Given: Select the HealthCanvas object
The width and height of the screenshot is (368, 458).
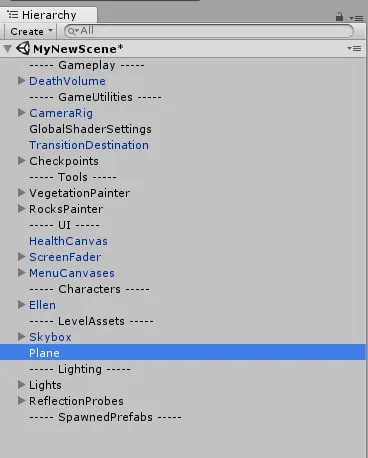Looking at the screenshot, I should [x=68, y=241].
